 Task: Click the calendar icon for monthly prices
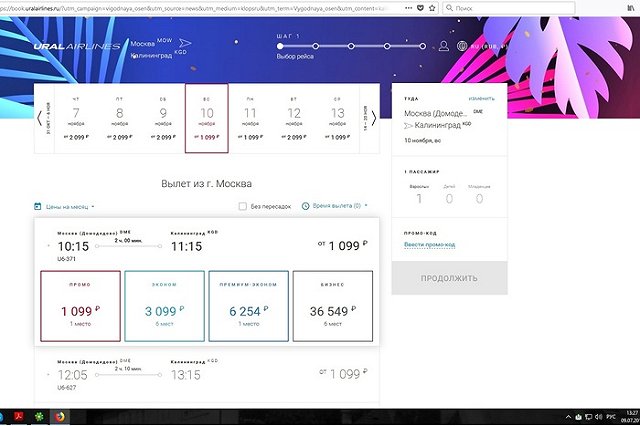pos(38,206)
